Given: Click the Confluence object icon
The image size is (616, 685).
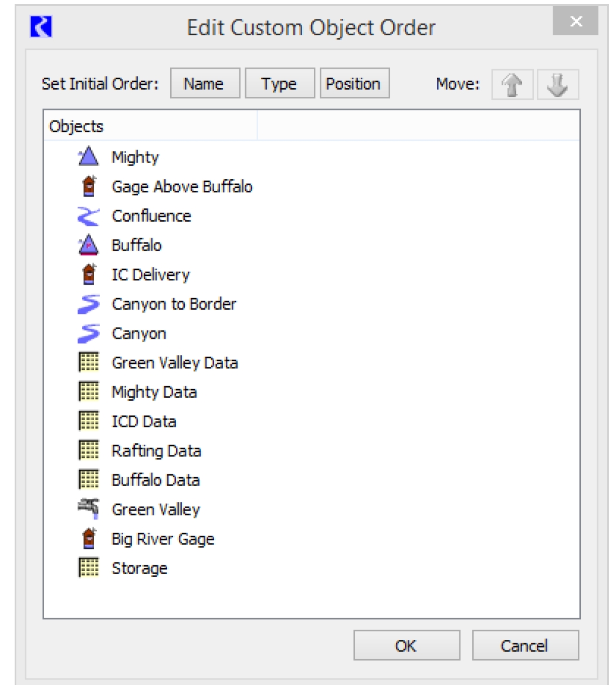Looking at the screenshot, I should click(x=89, y=216).
